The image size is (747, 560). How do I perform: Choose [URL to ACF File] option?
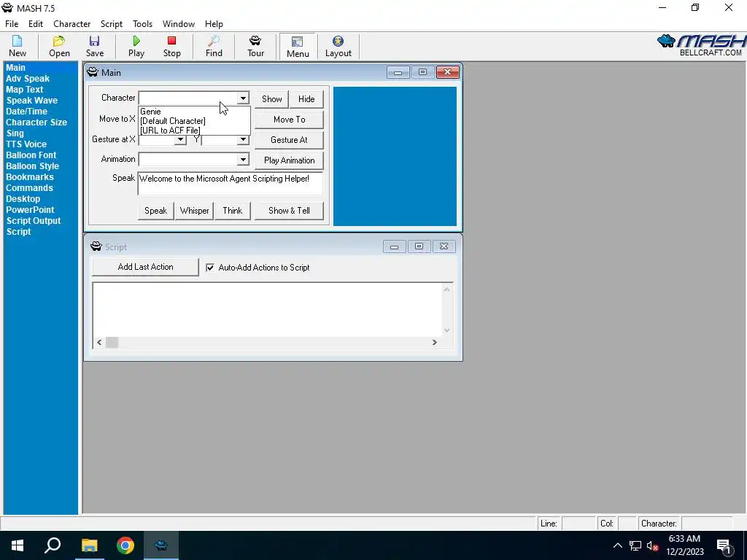point(194,131)
